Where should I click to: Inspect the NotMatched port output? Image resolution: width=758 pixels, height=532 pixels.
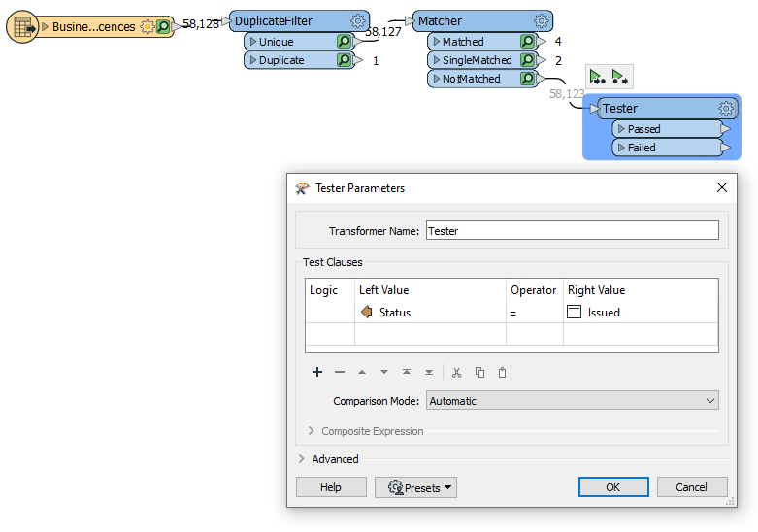[527, 79]
